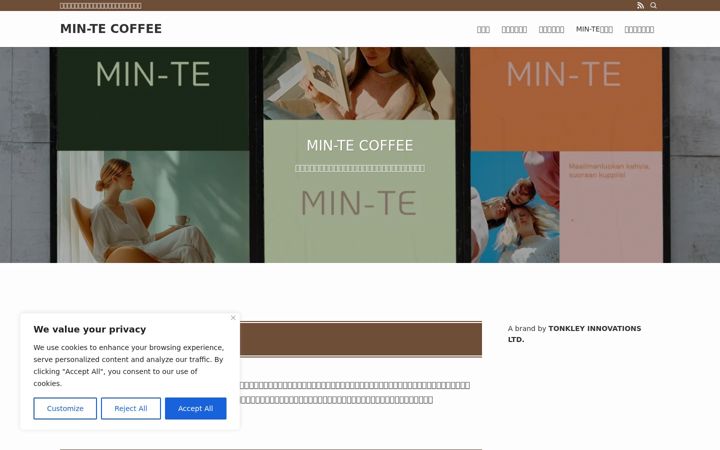The height and width of the screenshot is (450, 720).
Task: Go to MIN-TE COFFEE site title
Action: pyautogui.click(x=111, y=28)
